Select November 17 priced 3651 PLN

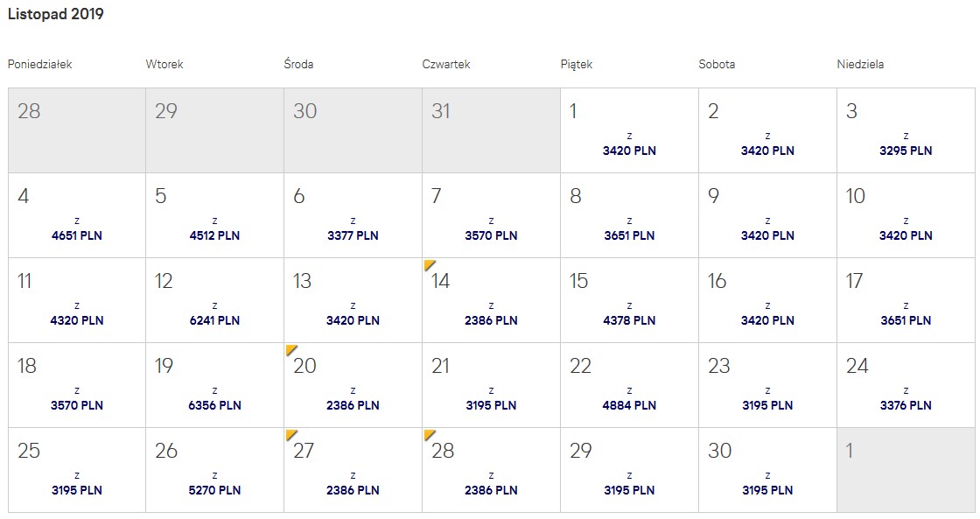point(906,300)
